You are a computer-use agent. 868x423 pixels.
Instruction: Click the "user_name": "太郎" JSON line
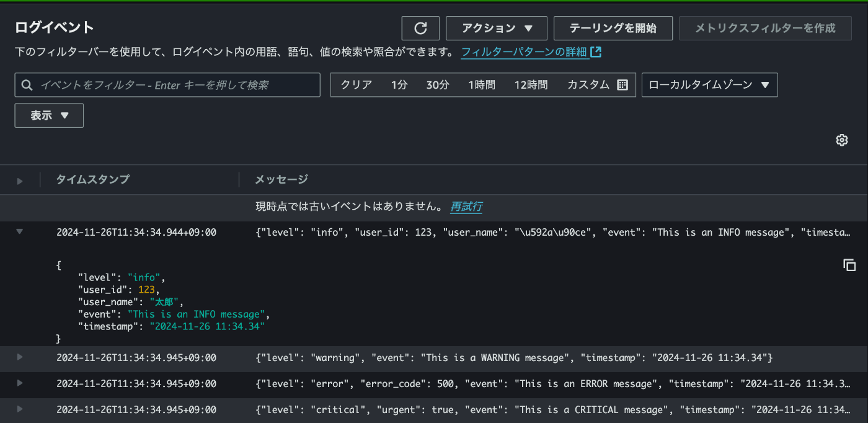coord(131,302)
